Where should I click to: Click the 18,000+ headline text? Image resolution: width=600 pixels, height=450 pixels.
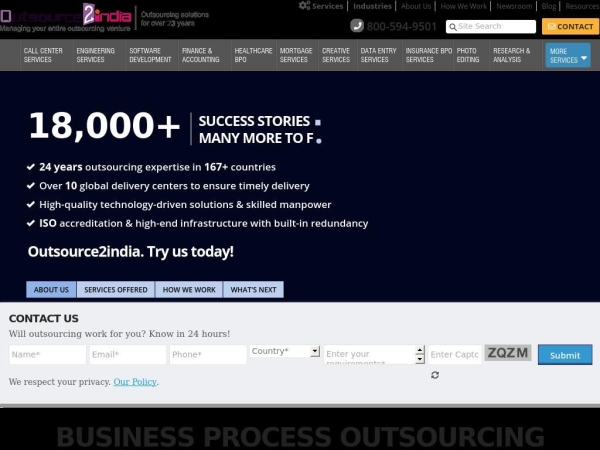(x=104, y=126)
